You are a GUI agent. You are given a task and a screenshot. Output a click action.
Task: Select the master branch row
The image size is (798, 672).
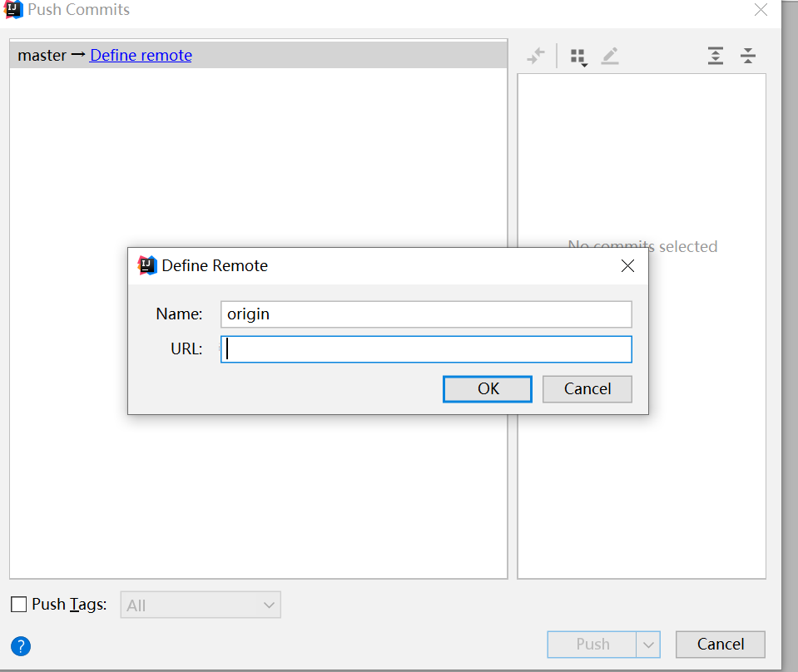tap(259, 55)
